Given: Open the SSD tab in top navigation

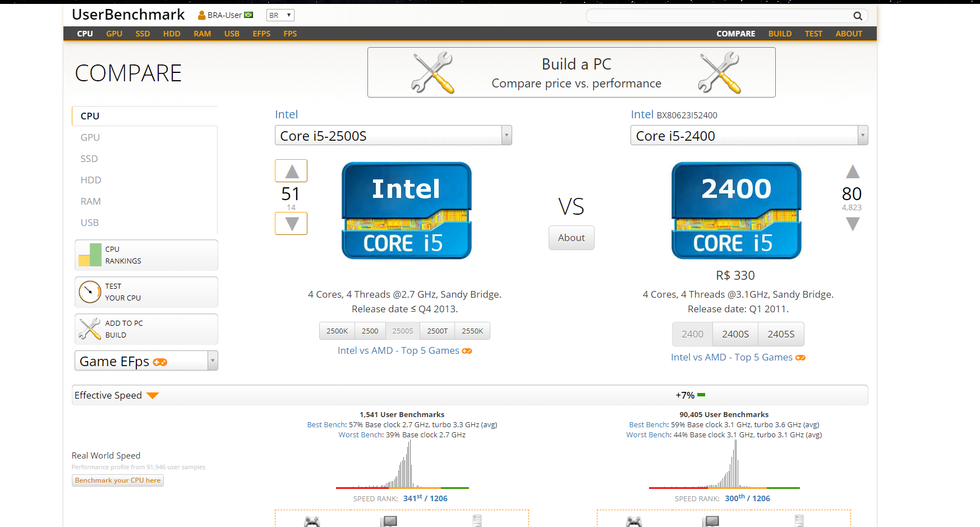Looking at the screenshot, I should [x=142, y=34].
